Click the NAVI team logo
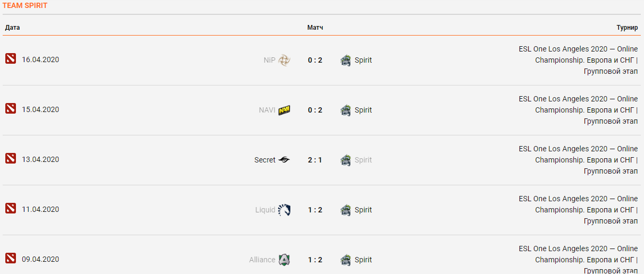The width and height of the screenshot is (644, 274). 284,110
